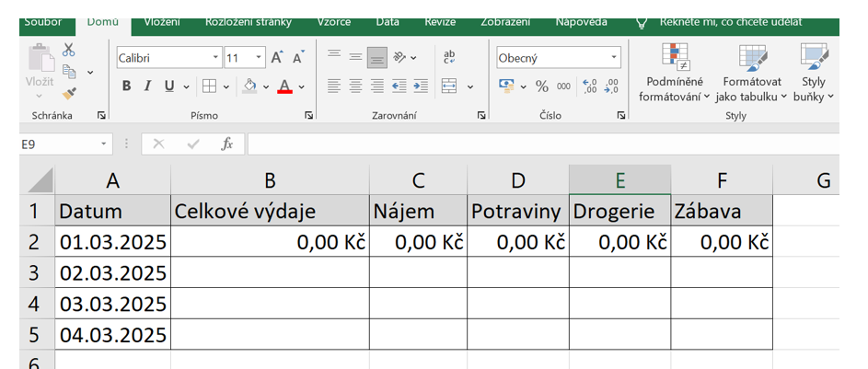This screenshot has height=369, width=868.
Task: Click the Increase Indent icon
Action: [x=421, y=86]
